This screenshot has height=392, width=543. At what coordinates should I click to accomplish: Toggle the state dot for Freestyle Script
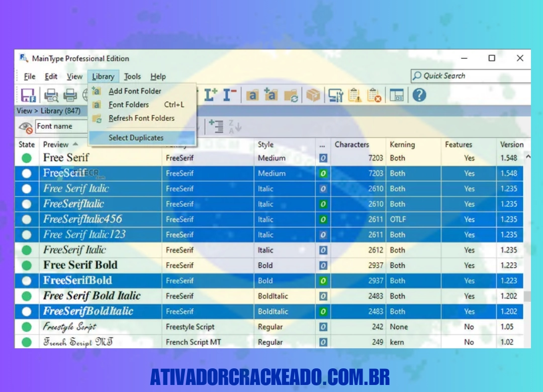(x=27, y=327)
